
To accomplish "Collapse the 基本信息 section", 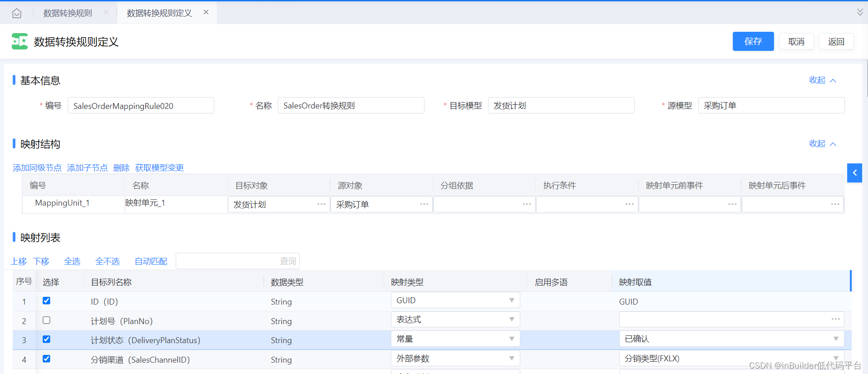I will point(822,80).
